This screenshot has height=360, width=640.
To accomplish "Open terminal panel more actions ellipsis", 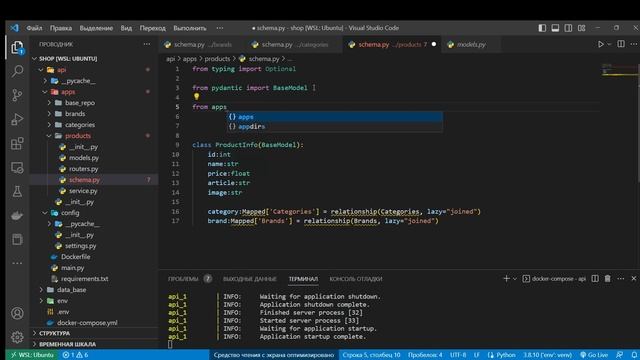I will pyautogui.click(x=621, y=278).
